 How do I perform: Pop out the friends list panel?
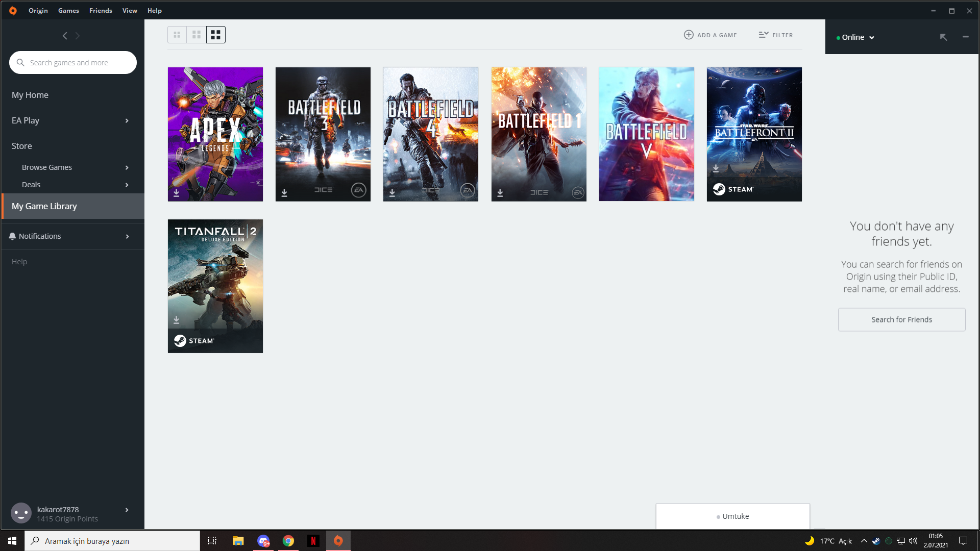click(943, 37)
